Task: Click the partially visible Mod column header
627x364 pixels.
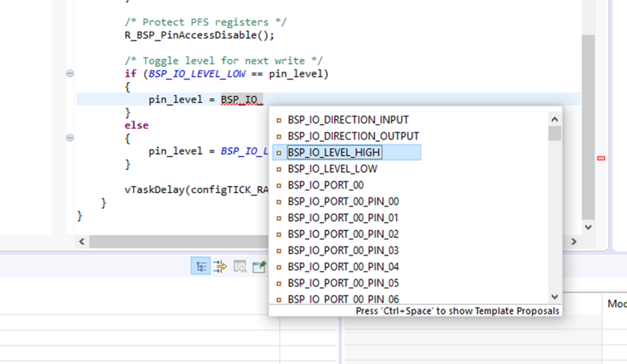Action: (x=617, y=304)
